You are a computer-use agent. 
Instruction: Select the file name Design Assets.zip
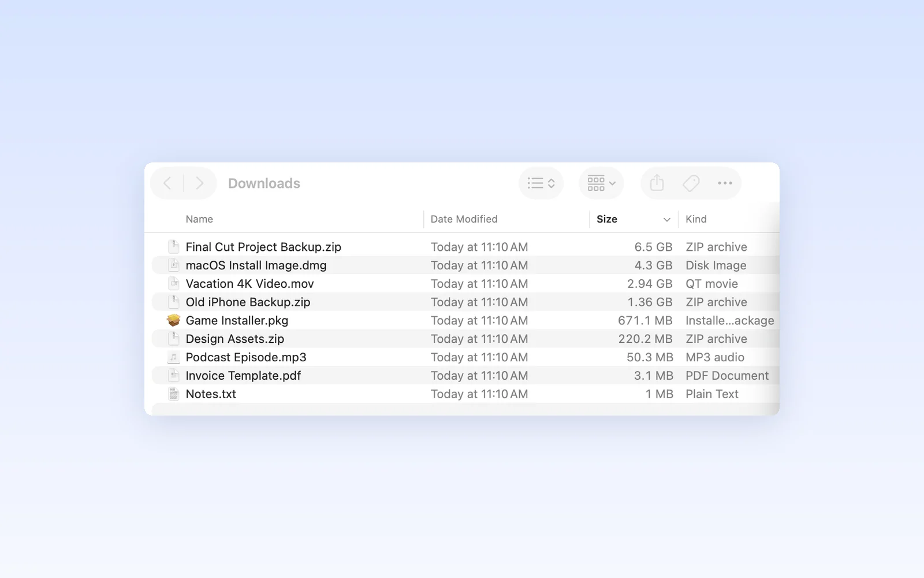235,339
